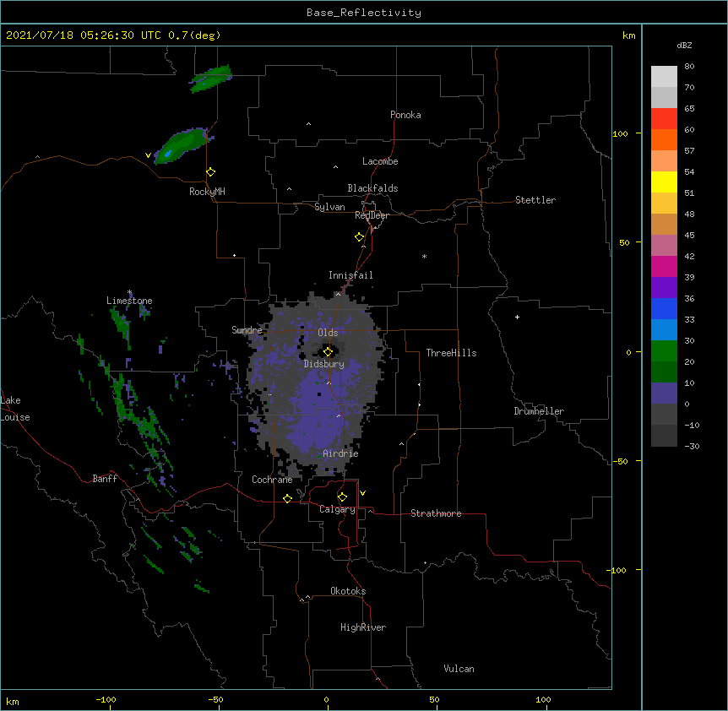Select the light gray 80-70 dBZ legend swatch
This screenshot has width=728, height=711.
664,77
